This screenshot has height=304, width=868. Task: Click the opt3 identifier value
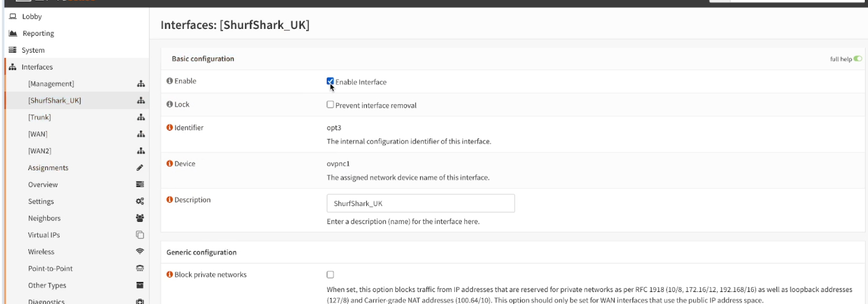(334, 127)
